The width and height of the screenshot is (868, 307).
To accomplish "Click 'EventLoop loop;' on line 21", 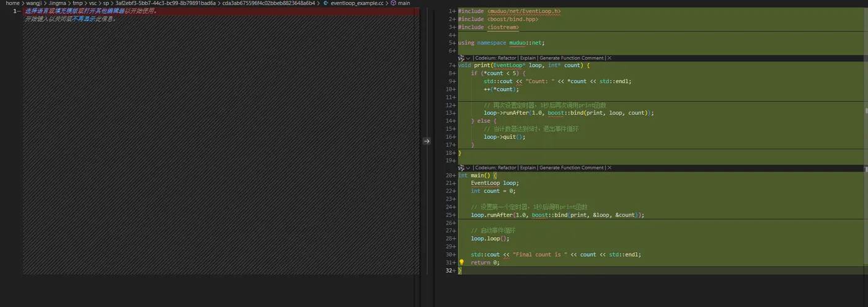I will [x=494, y=183].
